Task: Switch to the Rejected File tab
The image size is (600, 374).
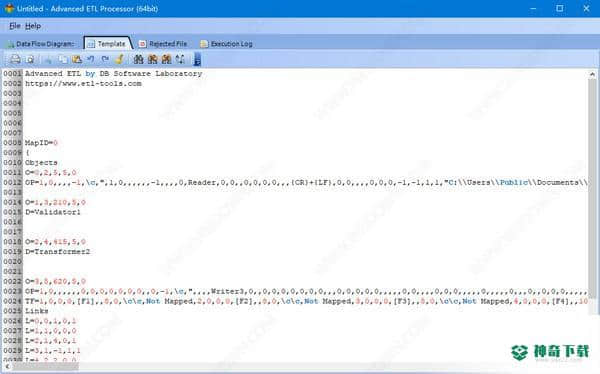Action: 163,44
